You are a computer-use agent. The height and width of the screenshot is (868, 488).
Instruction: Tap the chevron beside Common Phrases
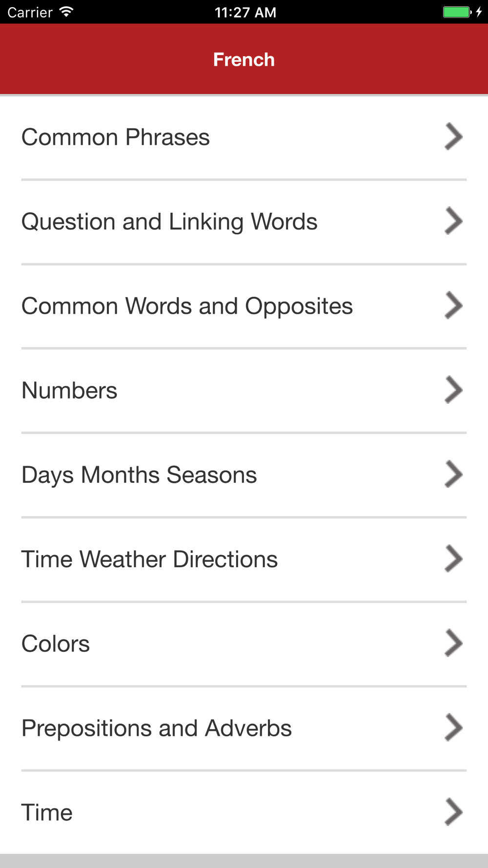click(x=453, y=137)
